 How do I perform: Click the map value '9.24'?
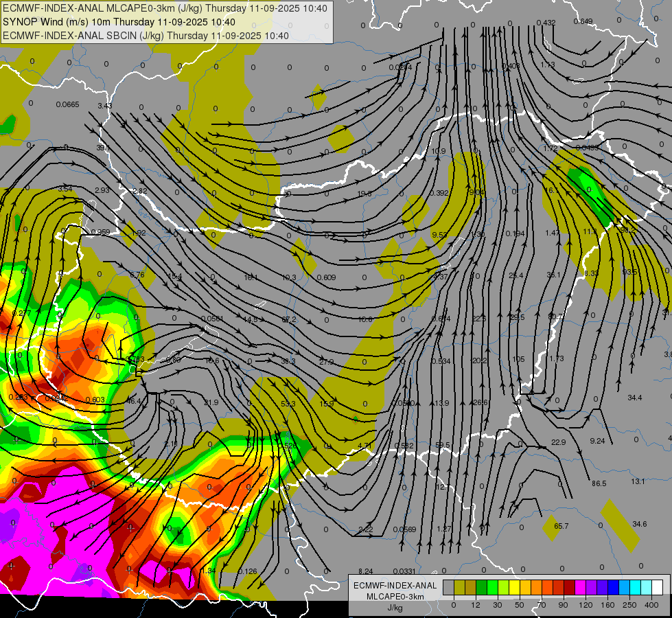[597, 442]
